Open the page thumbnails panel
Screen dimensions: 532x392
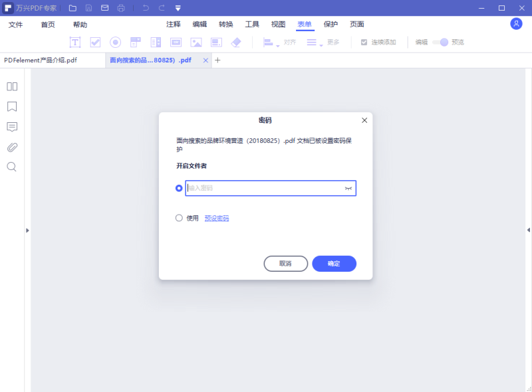(x=11, y=86)
